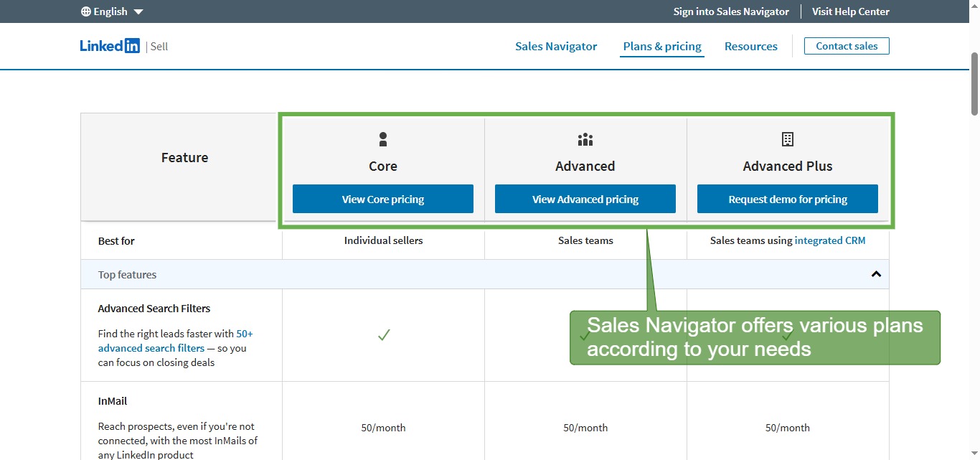Click the team icon above Advanced plan
Screen dimensions: 980x460
(585, 139)
